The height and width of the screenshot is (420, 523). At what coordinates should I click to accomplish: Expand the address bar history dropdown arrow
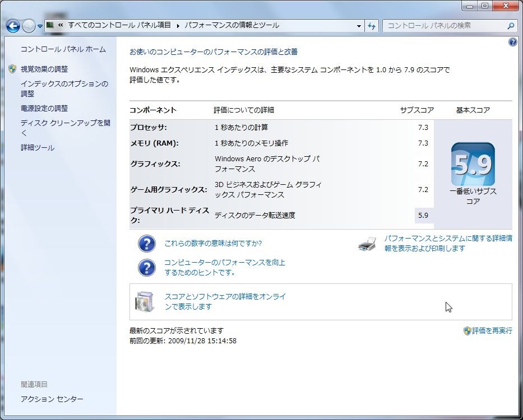(359, 26)
